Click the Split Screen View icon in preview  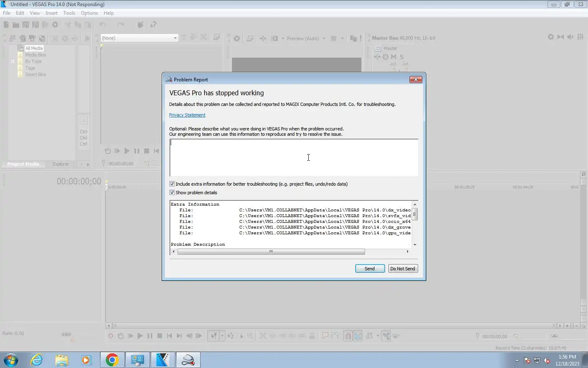pyautogui.click(x=274, y=38)
